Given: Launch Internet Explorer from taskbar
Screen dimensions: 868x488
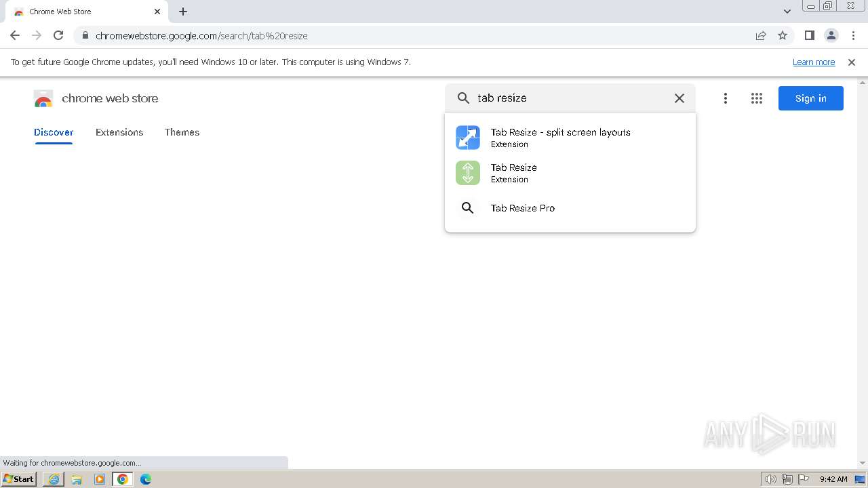Looking at the screenshot, I should (54, 479).
